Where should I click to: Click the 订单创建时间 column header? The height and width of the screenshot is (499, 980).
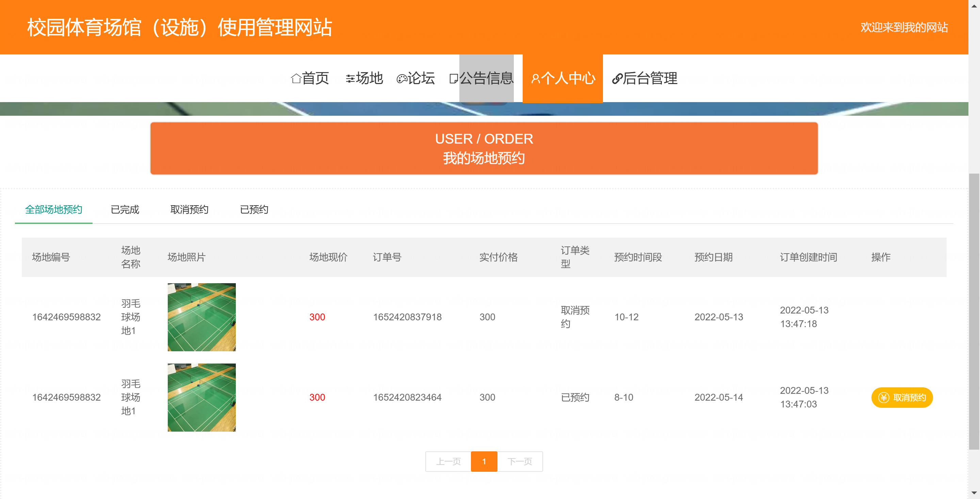point(808,257)
